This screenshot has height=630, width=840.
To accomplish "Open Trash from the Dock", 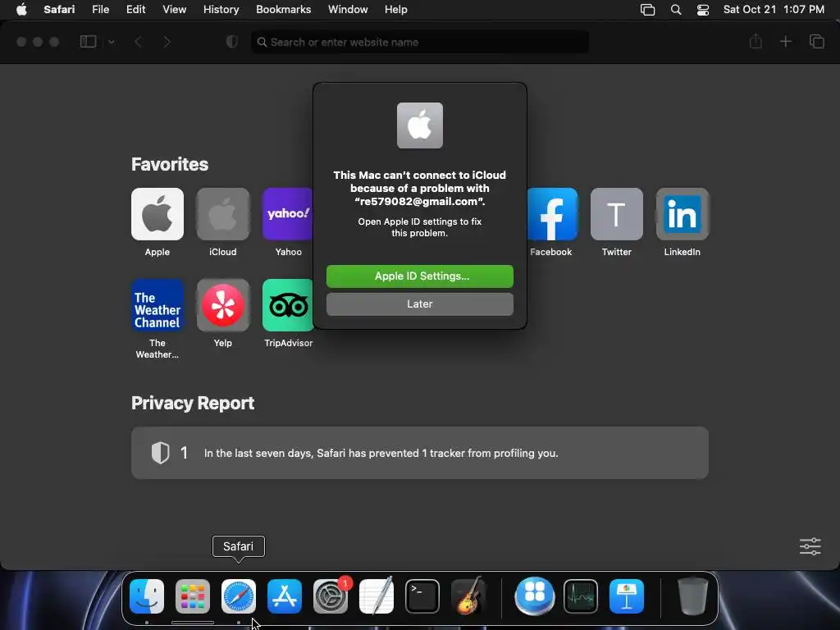I will (692, 596).
